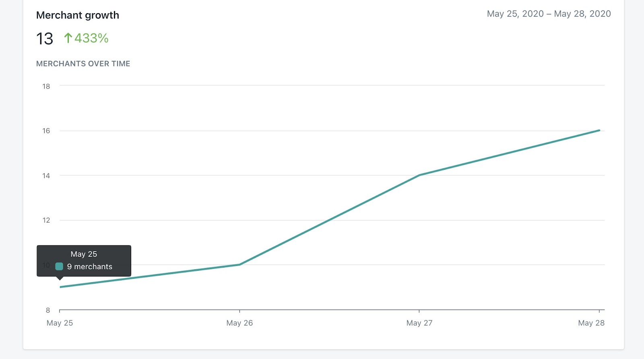Click the May 28 x-axis label
The height and width of the screenshot is (359, 644).
coord(591,323)
